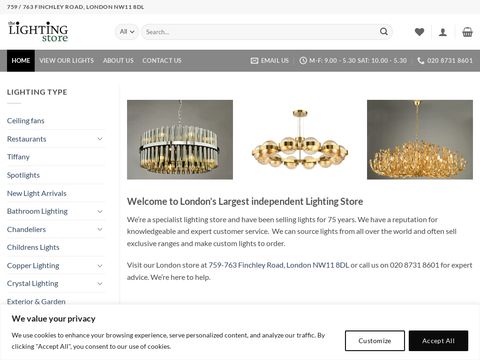
Task: Open the Bathroom Lighting category link
Action: 37,211
